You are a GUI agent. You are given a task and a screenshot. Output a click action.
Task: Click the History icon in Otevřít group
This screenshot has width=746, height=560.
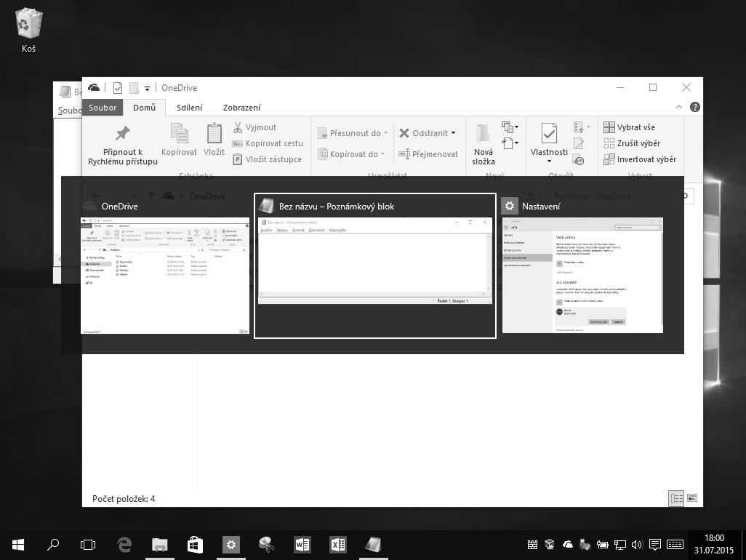click(x=579, y=160)
